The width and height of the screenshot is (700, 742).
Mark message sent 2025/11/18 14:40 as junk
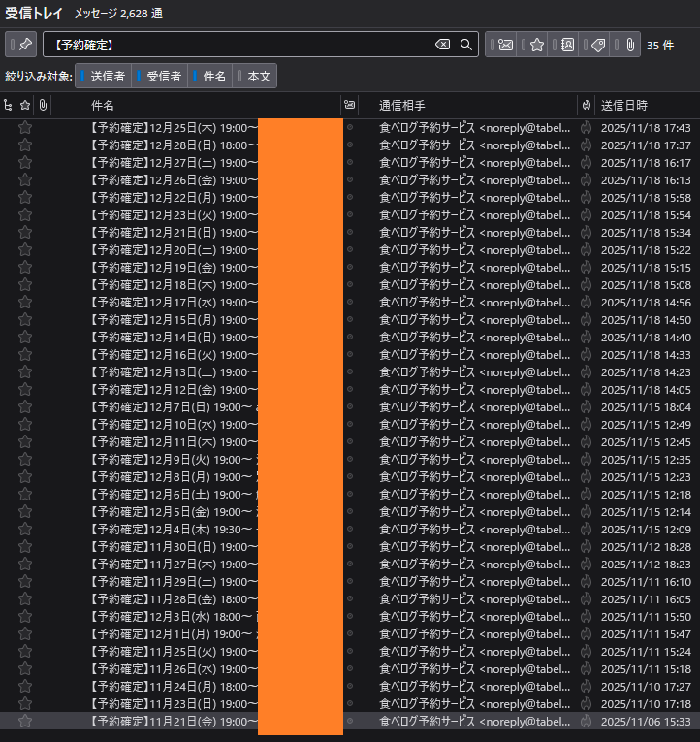pyautogui.click(x=586, y=338)
